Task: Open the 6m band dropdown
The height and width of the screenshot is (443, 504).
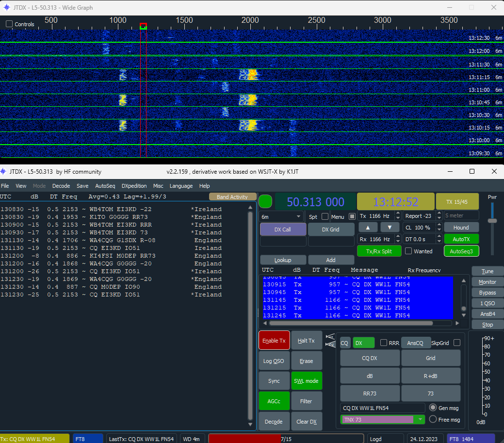Action: [x=281, y=217]
